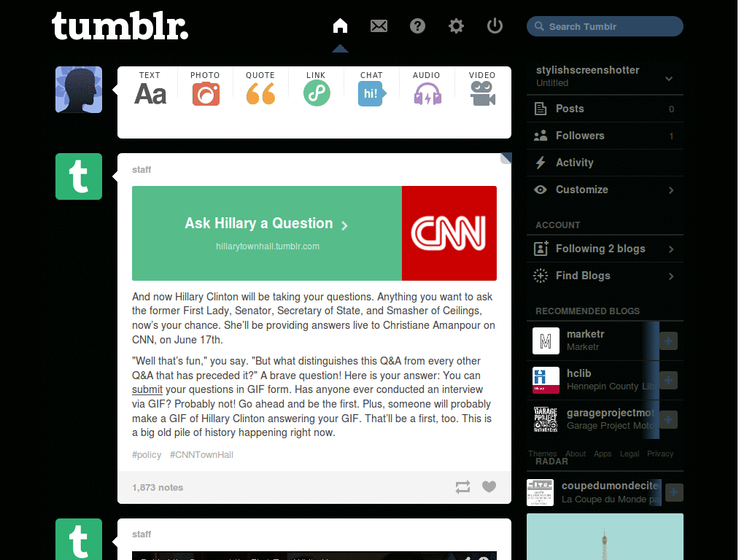Open the Apps footer link

(x=603, y=454)
